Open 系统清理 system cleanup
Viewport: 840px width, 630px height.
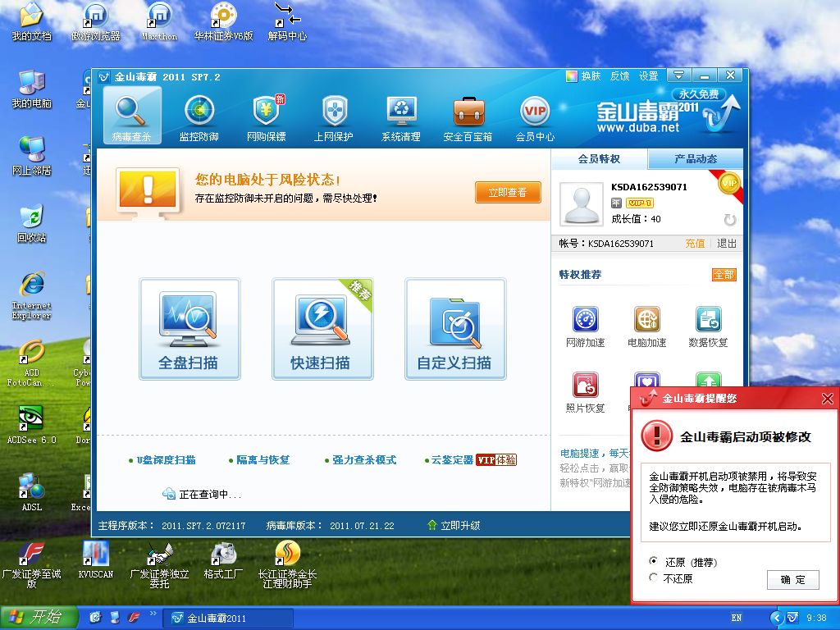coord(401,117)
